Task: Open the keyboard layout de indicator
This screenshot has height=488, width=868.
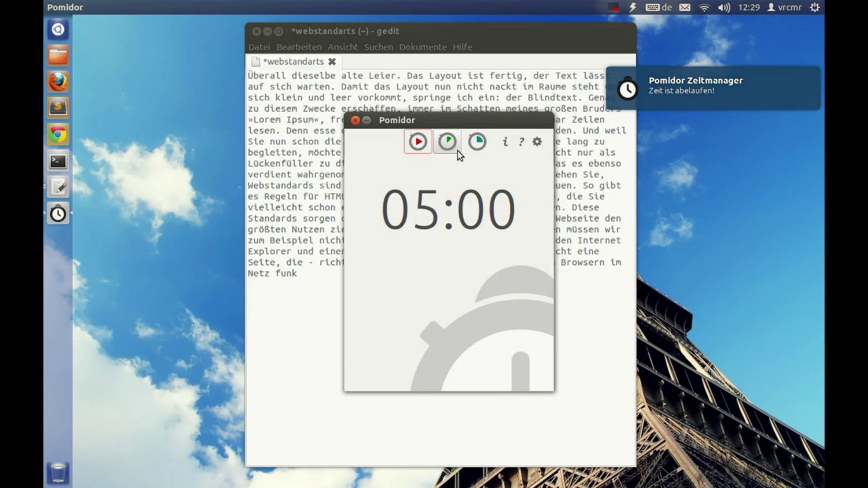Action: coord(659,7)
